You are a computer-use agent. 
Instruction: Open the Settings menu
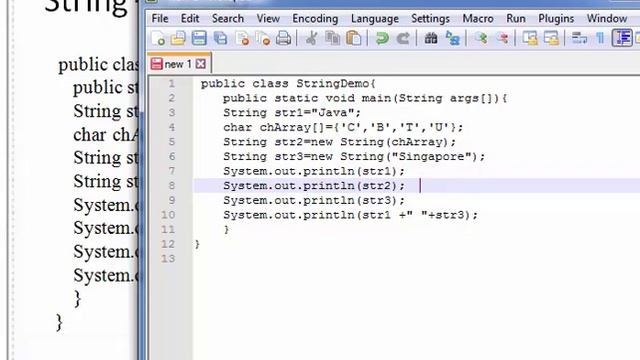pos(430,19)
